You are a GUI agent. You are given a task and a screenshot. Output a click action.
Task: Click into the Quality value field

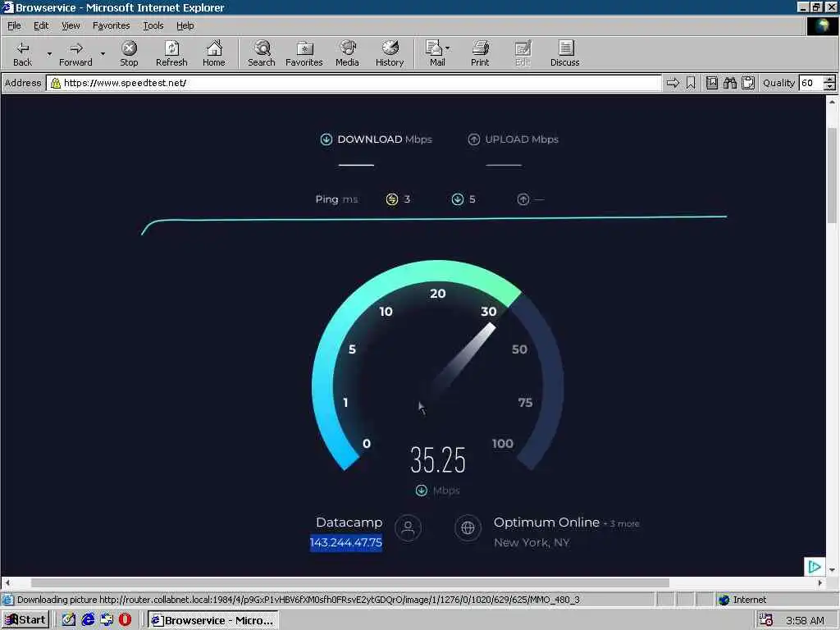pos(810,83)
